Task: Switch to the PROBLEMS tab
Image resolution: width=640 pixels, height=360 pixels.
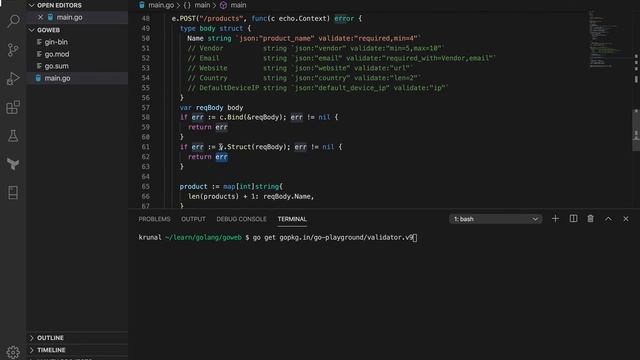Action: pyautogui.click(x=154, y=219)
